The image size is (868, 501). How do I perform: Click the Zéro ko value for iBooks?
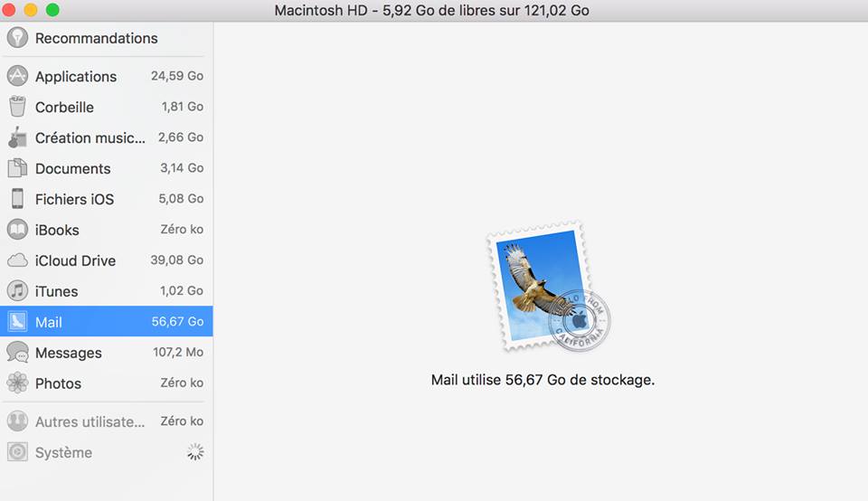(x=182, y=229)
